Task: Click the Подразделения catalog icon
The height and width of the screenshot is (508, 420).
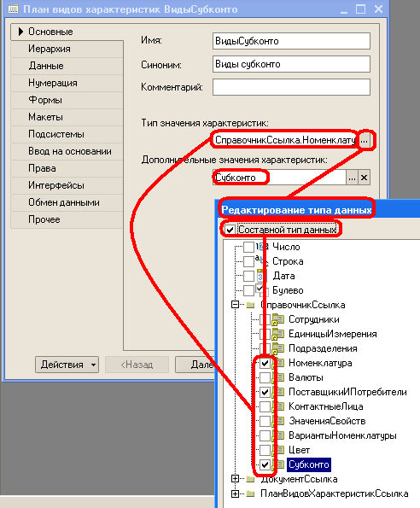Action: pos(277,348)
